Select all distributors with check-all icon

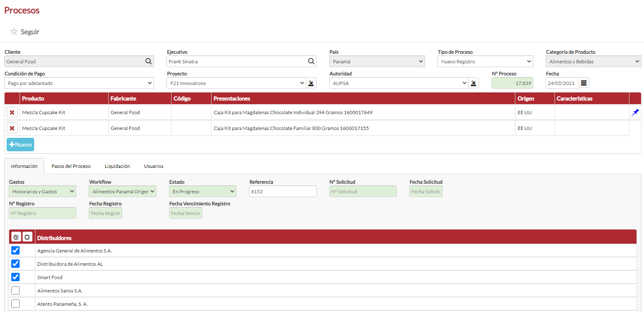[16, 237]
